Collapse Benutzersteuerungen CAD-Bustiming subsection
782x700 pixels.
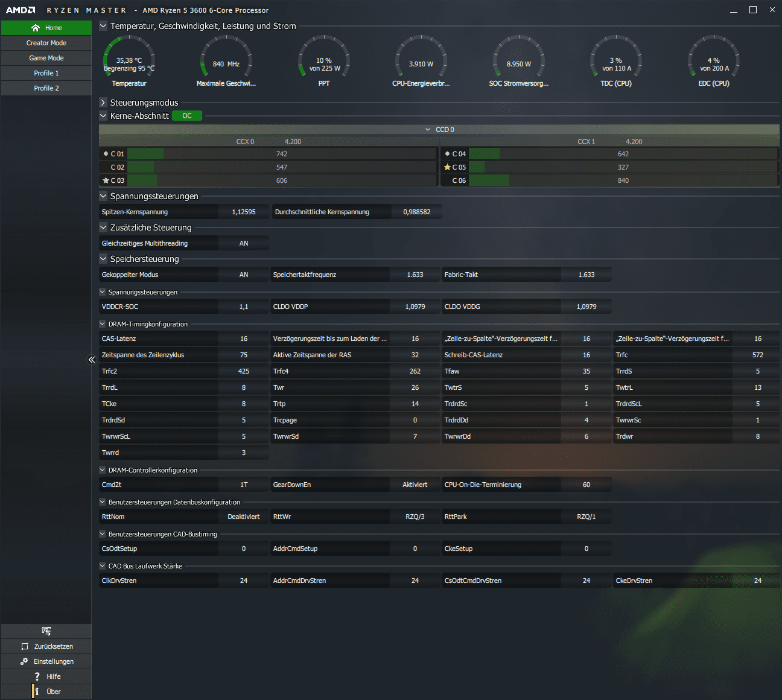pos(103,534)
